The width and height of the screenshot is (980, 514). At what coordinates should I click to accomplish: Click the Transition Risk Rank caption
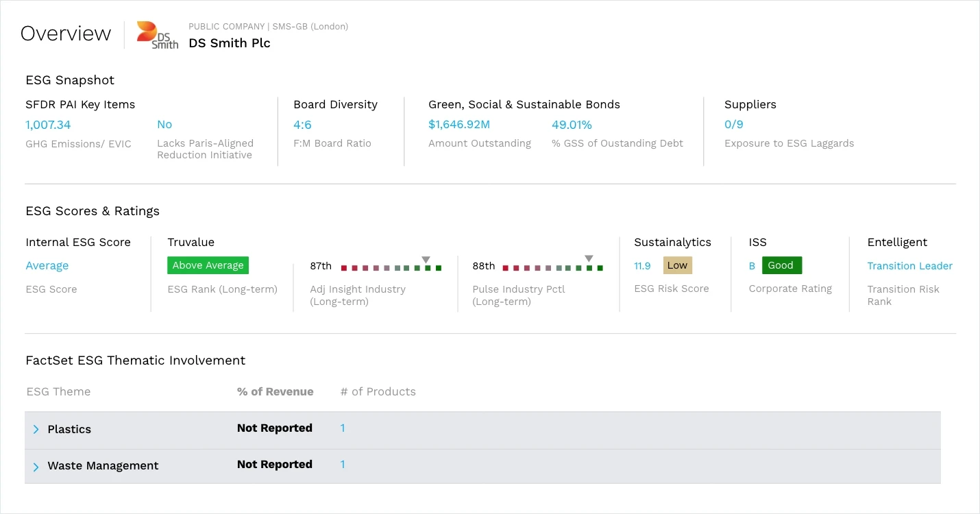coord(903,295)
